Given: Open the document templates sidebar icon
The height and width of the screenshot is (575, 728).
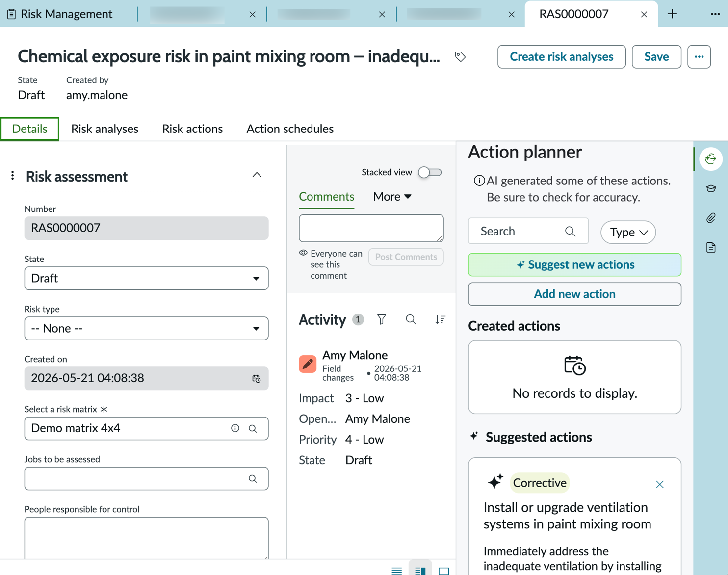Looking at the screenshot, I should point(711,247).
